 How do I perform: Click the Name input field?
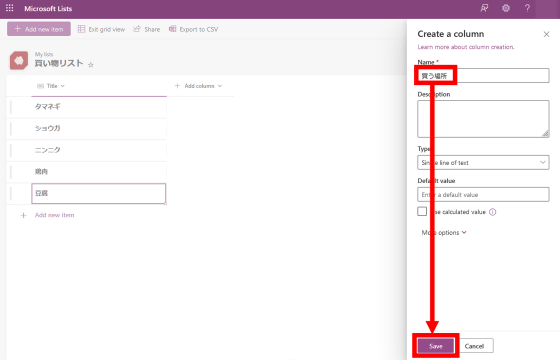tap(483, 76)
